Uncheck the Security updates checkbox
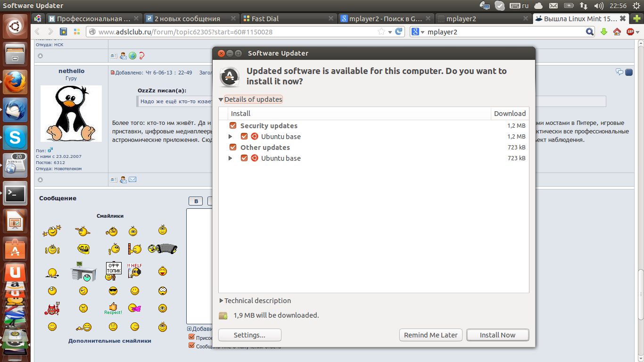 [232, 126]
